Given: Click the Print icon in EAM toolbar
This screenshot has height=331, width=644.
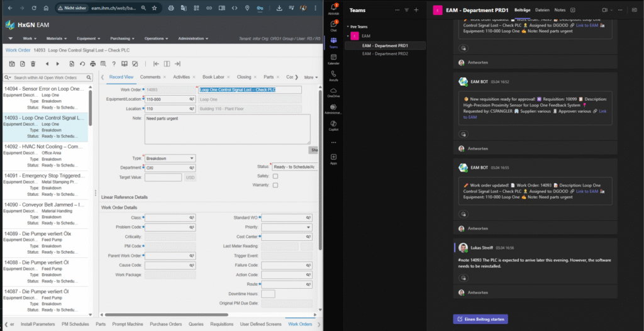Looking at the screenshot, I should [x=93, y=64].
